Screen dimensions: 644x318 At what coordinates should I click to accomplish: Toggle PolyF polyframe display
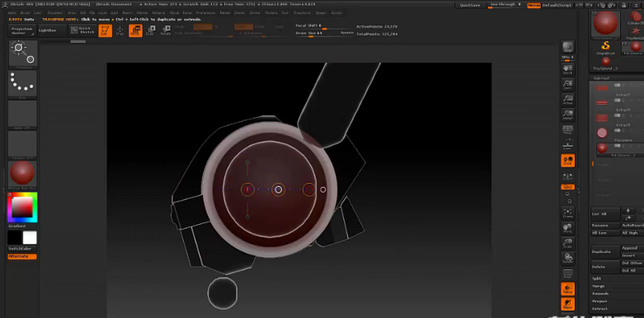(567, 274)
